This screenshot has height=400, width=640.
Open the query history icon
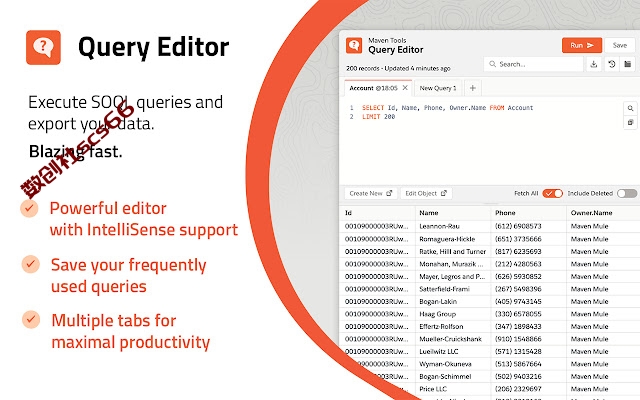coord(611,64)
